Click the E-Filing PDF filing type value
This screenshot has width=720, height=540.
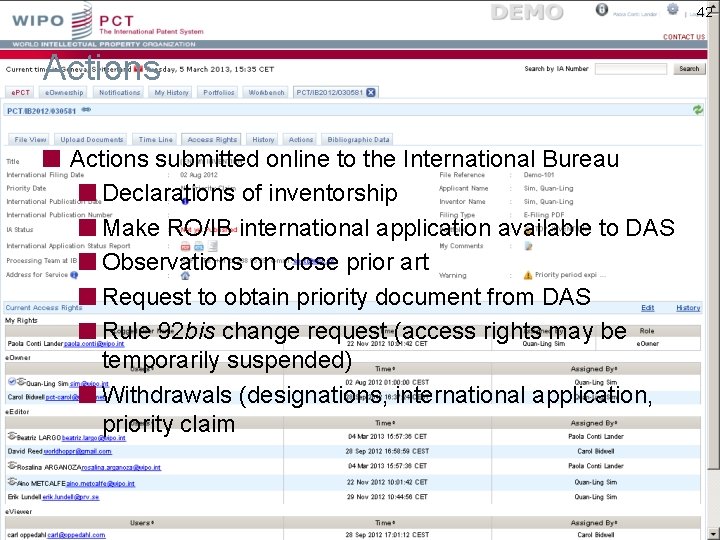point(544,214)
